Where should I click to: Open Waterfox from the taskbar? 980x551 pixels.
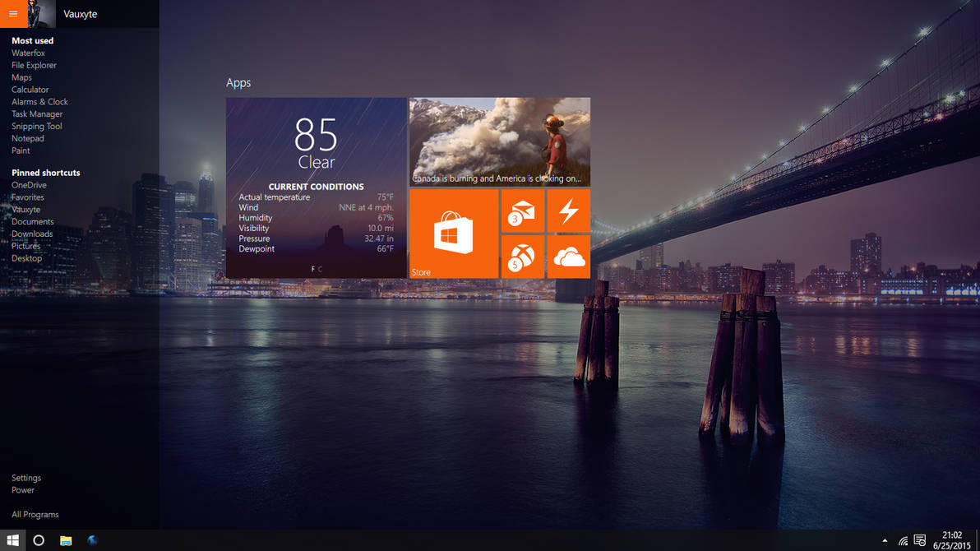coord(92,540)
